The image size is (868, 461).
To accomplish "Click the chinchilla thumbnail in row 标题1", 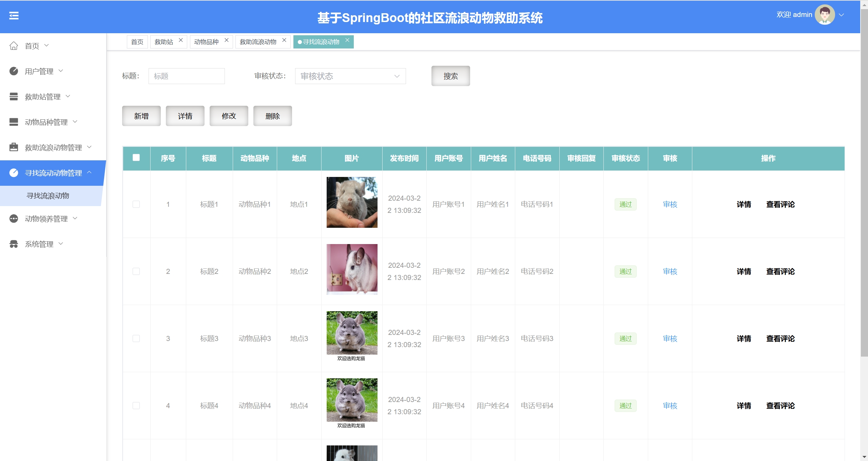I will point(352,202).
